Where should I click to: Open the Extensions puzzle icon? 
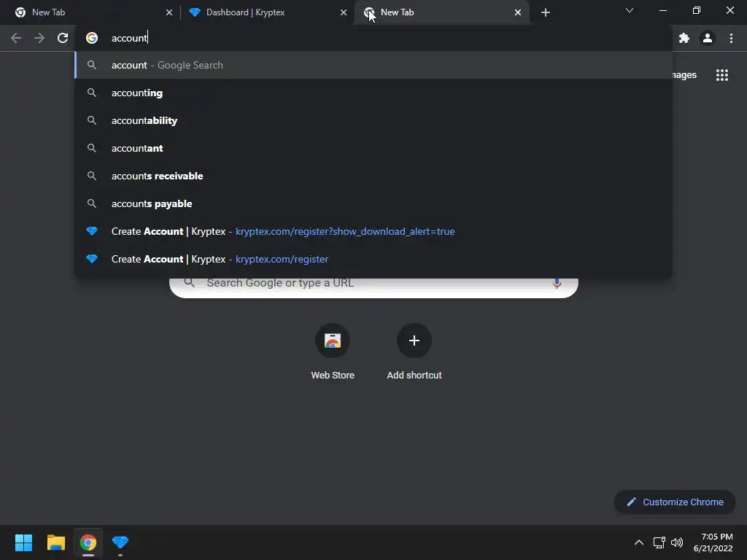pyautogui.click(x=684, y=38)
